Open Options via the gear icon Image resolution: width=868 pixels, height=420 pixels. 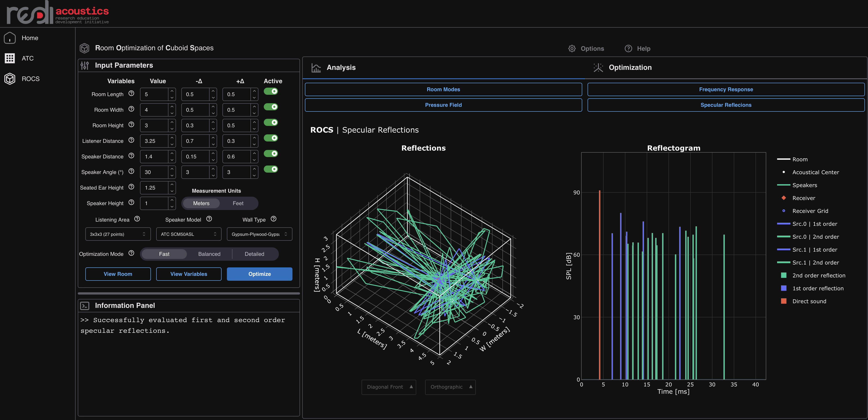pos(572,48)
